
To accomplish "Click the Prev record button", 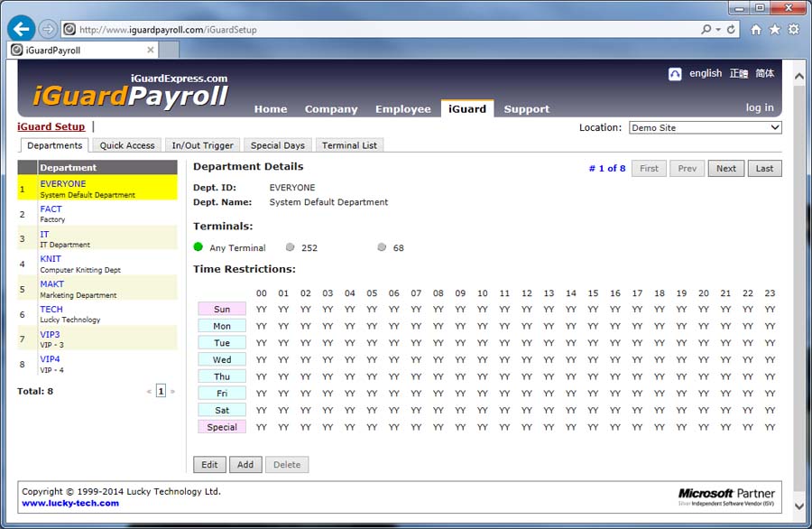I will [687, 169].
